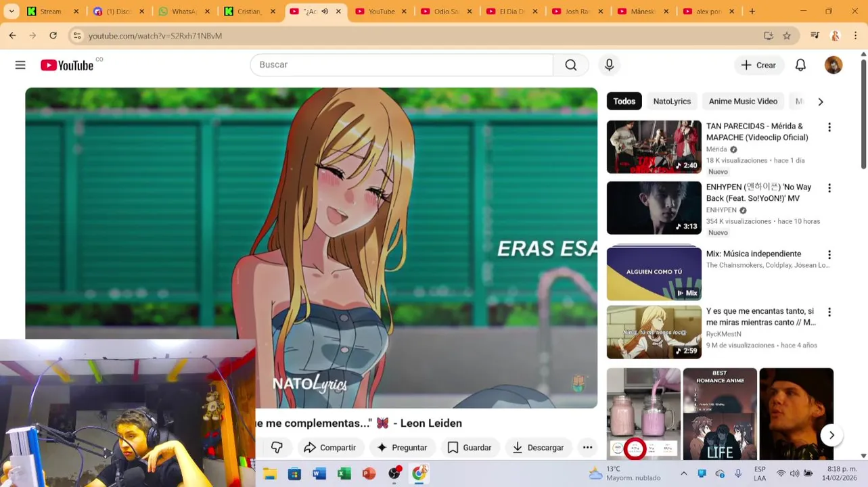The height and width of the screenshot is (487, 868).
Task: Click the Crear button
Action: tap(759, 65)
